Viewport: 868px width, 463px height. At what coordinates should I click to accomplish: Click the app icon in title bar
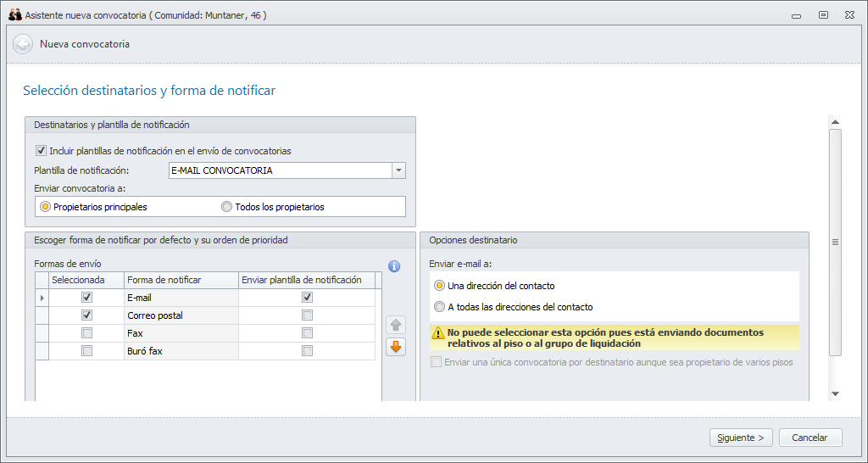coord(14,14)
